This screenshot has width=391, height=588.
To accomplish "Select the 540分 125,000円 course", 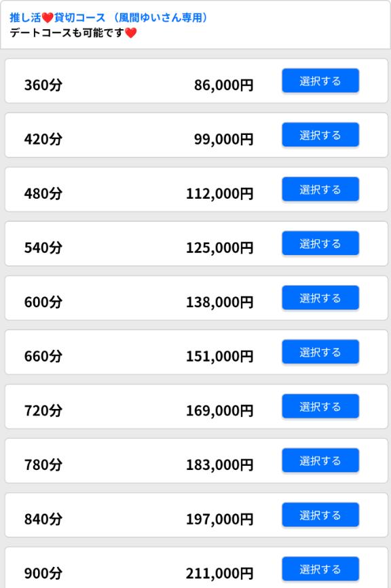I will click(x=320, y=243).
